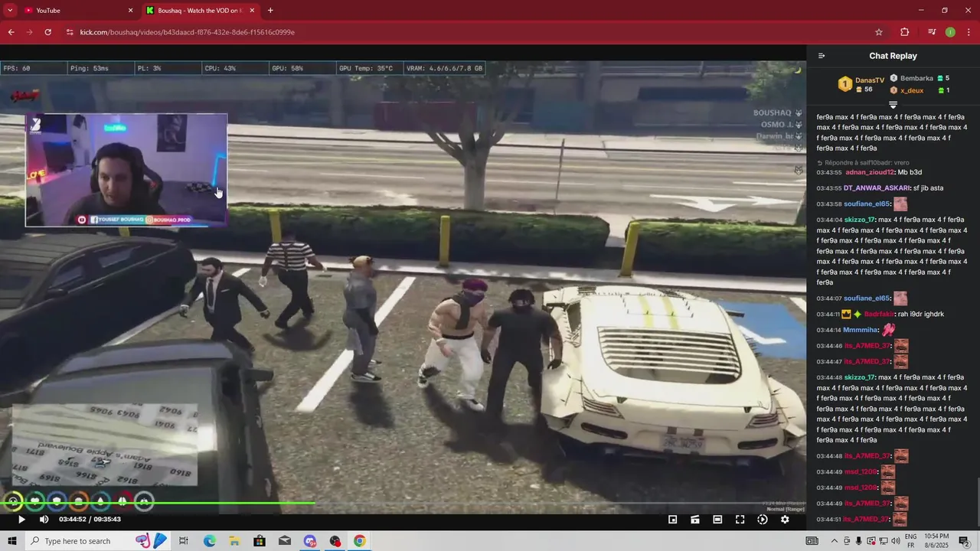Select the Boushaq VOD browser tab
Viewport: 980px width, 551px height.
201,11
